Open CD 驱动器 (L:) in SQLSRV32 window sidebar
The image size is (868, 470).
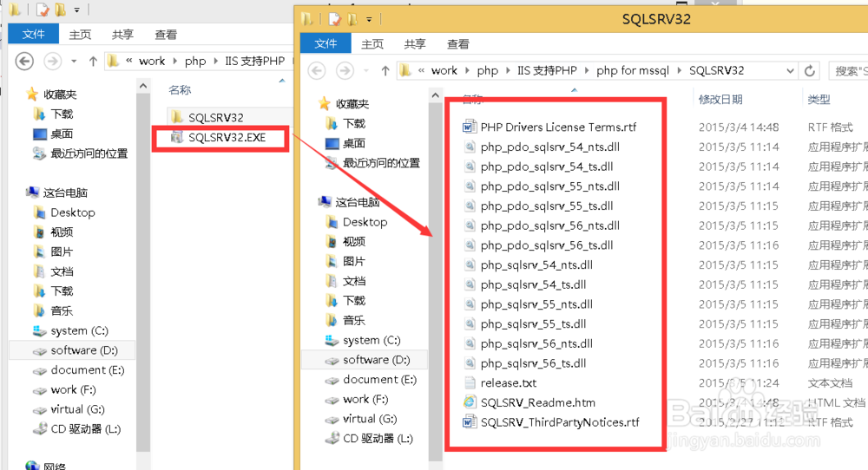click(378, 439)
